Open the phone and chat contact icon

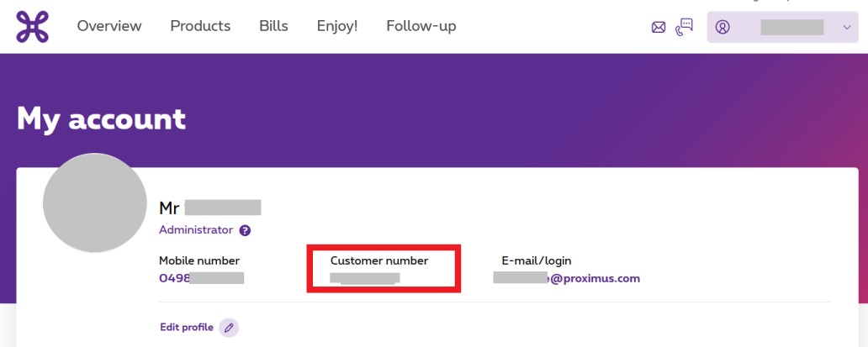(x=685, y=27)
